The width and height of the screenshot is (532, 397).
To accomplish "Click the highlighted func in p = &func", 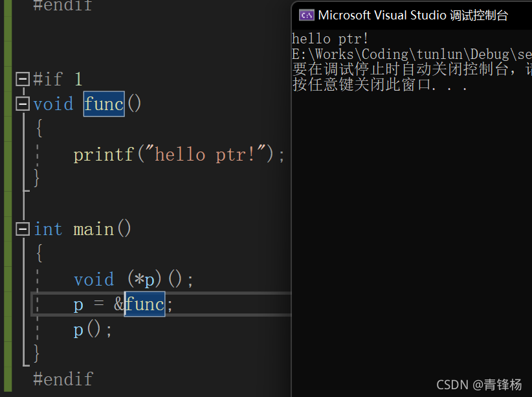I will click(x=144, y=304).
